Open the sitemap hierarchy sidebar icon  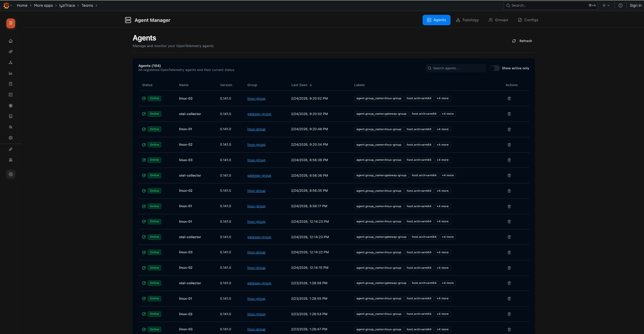[11, 160]
